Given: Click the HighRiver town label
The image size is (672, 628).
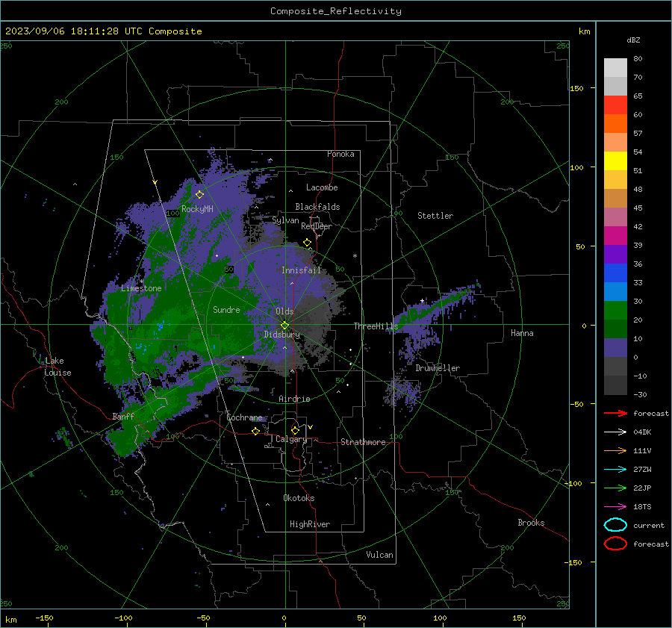Looking at the screenshot, I should pos(310,524).
